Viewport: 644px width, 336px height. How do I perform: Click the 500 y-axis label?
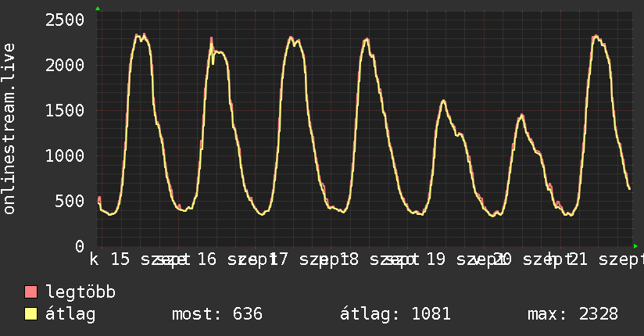70,201
